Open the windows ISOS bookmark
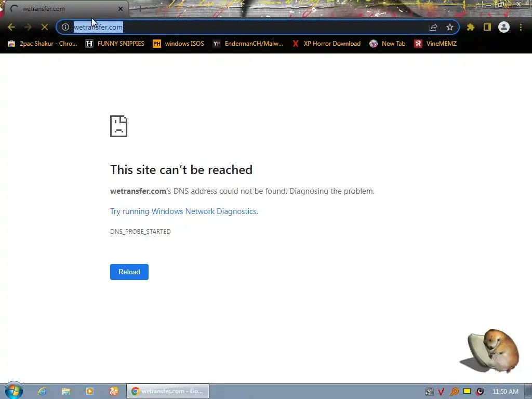Viewport: 532px width, 399px height. click(179, 44)
